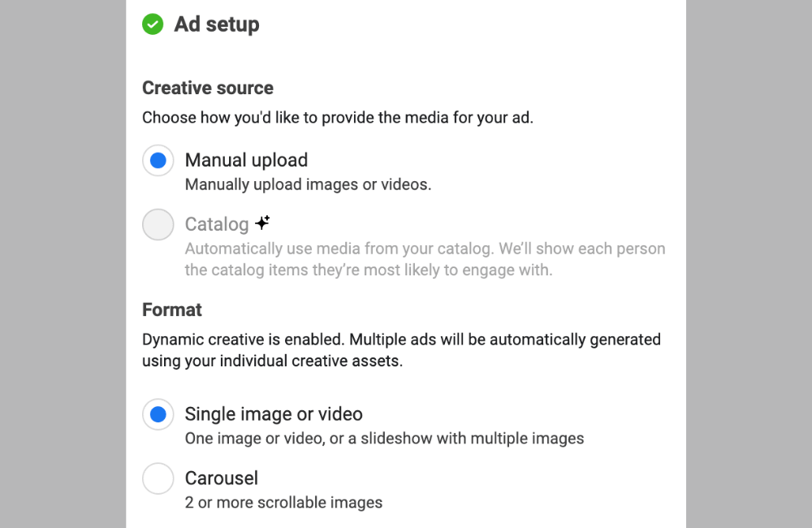The width and height of the screenshot is (812, 528).
Task: Click the Format heading
Action: pyautogui.click(x=172, y=309)
